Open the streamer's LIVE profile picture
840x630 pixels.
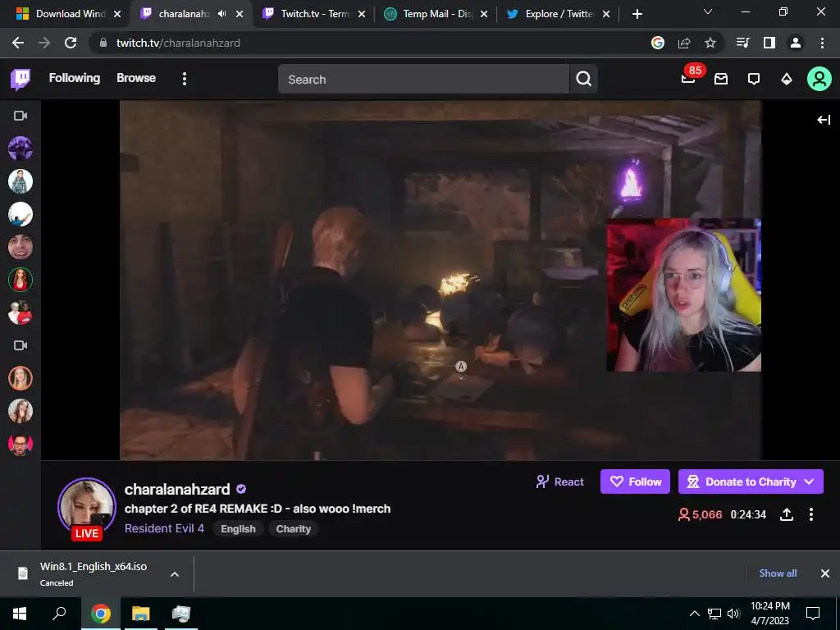click(x=87, y=509)
